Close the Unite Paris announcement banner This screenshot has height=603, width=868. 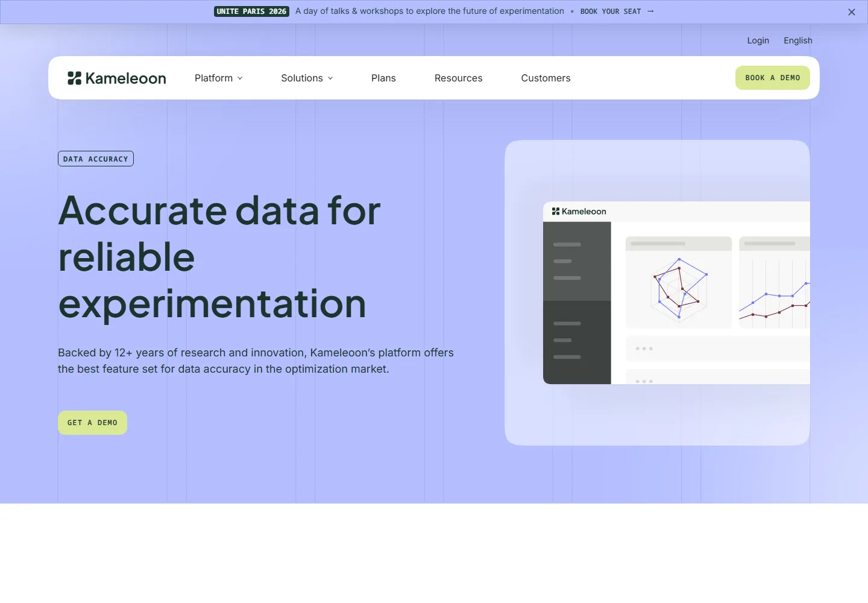[851, 12]
